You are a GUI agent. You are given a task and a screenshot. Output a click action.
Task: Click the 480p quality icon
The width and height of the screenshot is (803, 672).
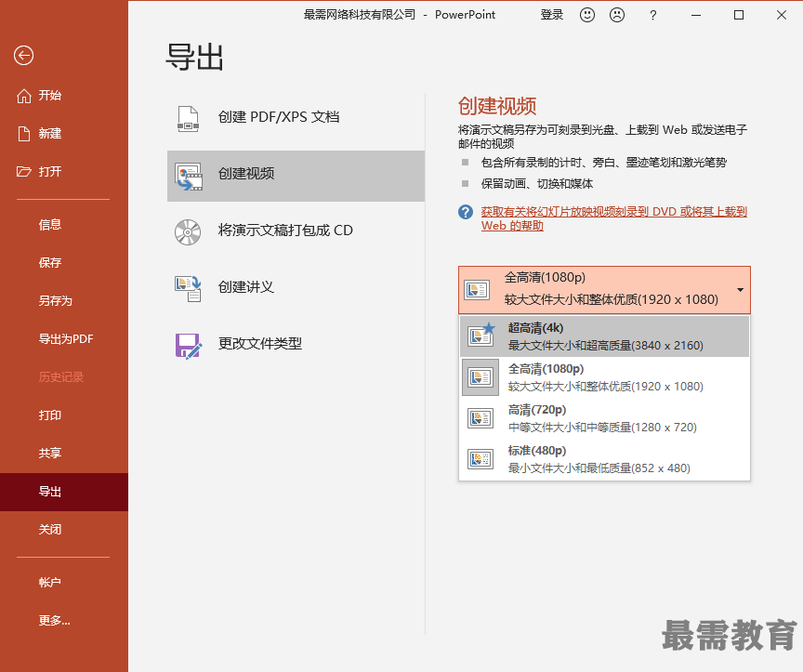pos(480,459)
